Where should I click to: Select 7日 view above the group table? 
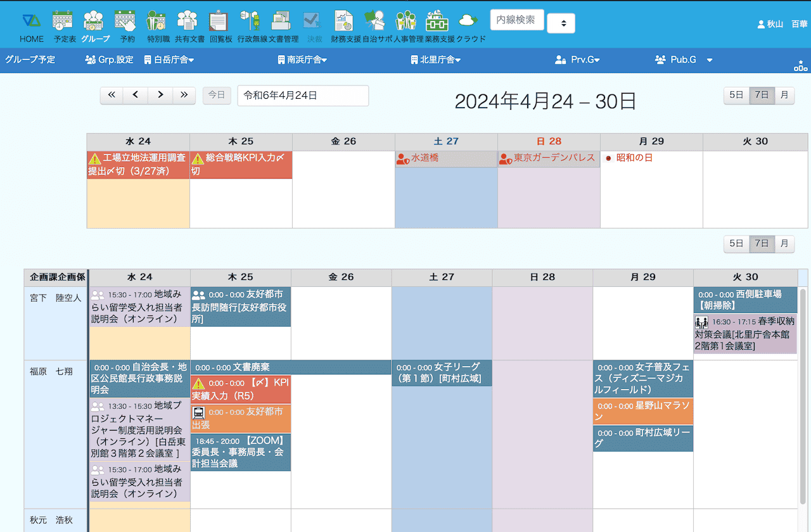762,244
